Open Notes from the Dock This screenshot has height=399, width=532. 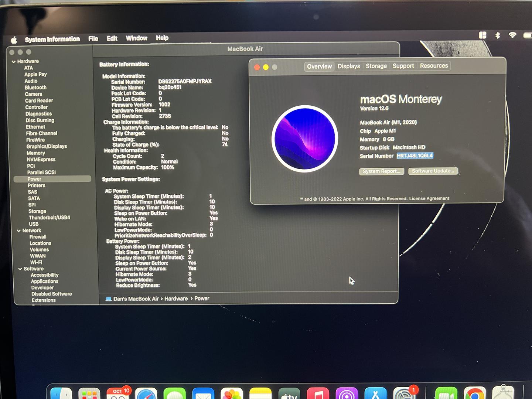[260, 394]
